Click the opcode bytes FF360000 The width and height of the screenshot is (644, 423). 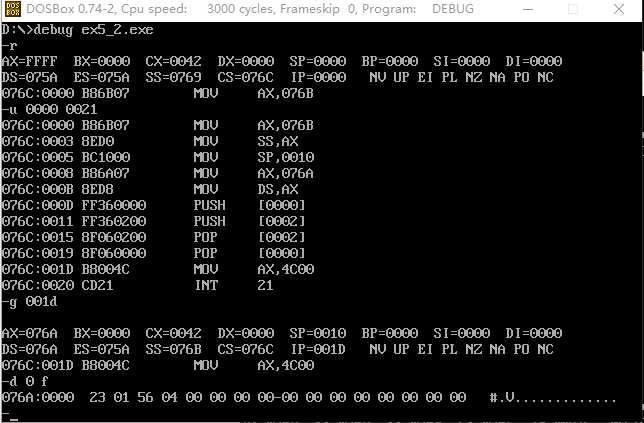pyautogui.click(x=114, y=205)
